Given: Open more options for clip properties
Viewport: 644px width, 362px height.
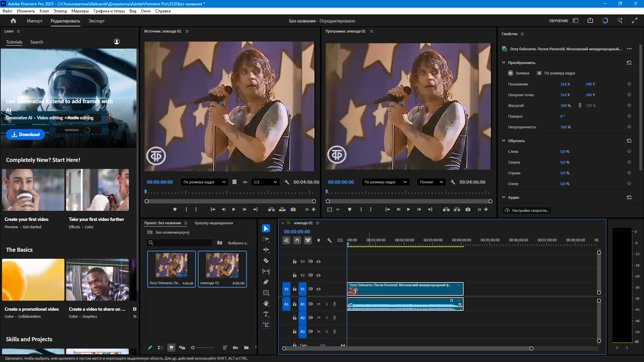Looking at the screenshot, I should click(x=629, y=49).
